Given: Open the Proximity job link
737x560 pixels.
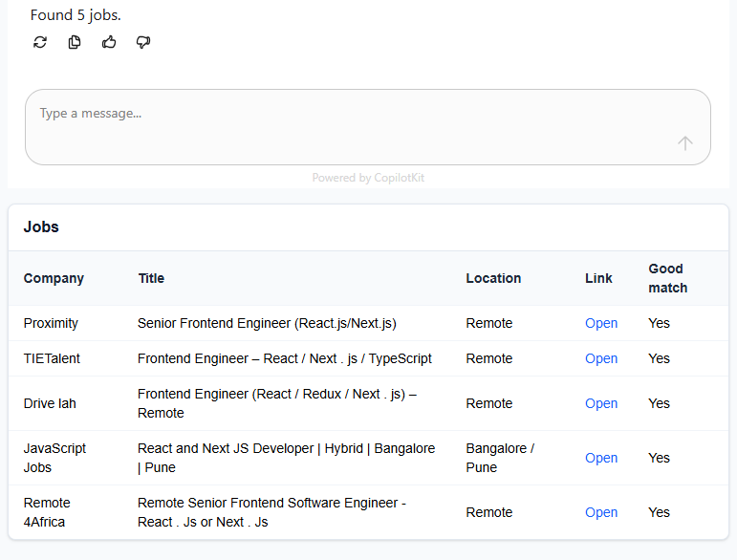Looking at the screenshot, I should [601, 323].
